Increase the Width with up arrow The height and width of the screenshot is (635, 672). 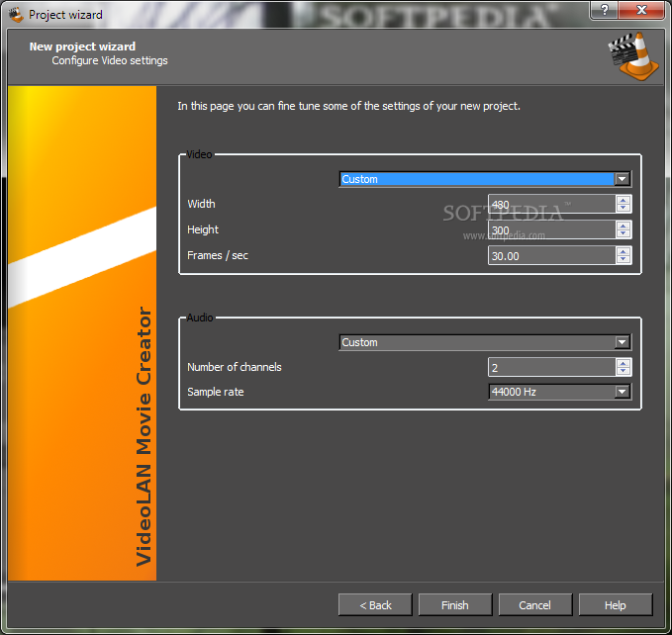(624, 200)
